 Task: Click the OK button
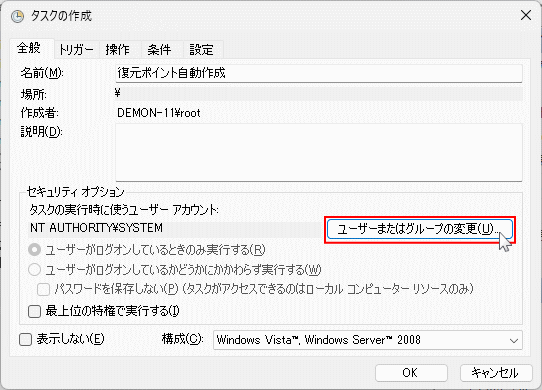point(411,373)
